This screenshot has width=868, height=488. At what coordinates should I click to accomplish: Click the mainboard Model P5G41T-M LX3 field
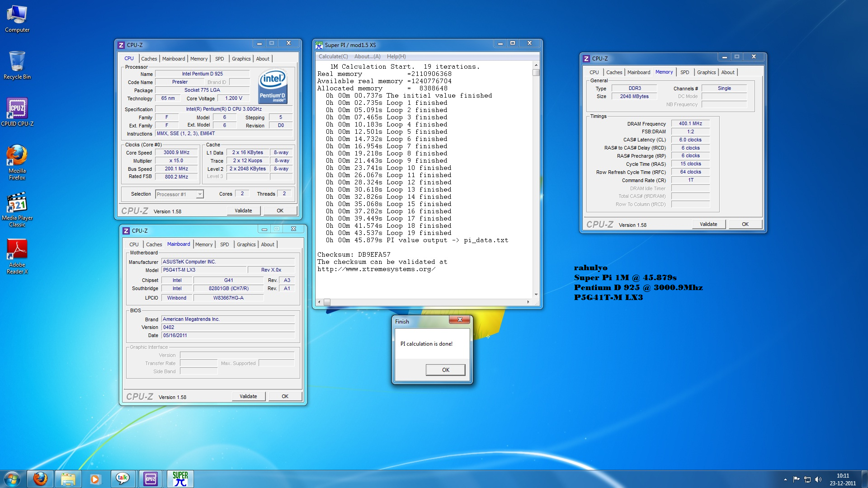pos(204,270)
